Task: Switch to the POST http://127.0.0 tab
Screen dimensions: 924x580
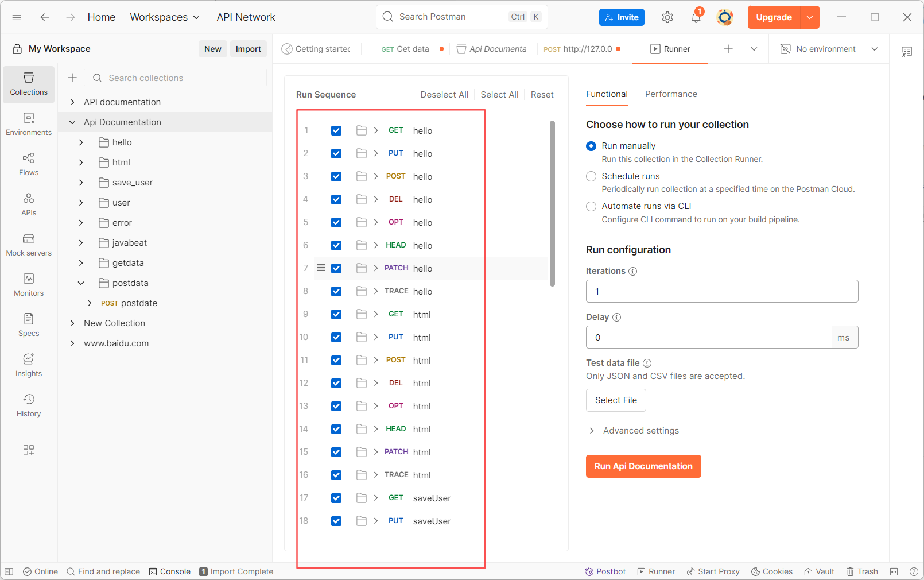Action: point(581,49)
